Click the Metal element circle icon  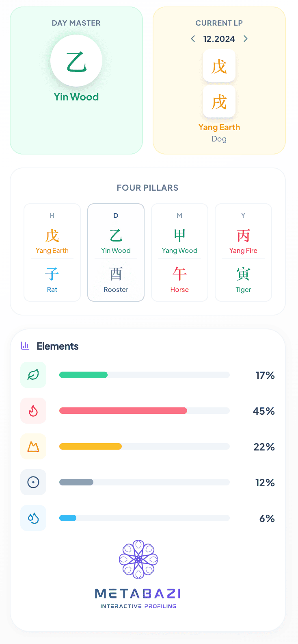pos(33,482)
